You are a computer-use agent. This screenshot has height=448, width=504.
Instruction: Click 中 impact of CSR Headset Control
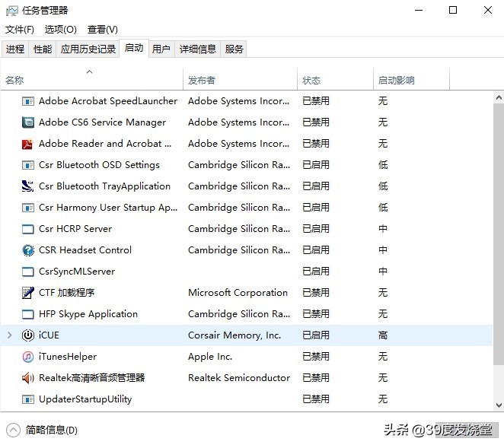pos(383,250)
